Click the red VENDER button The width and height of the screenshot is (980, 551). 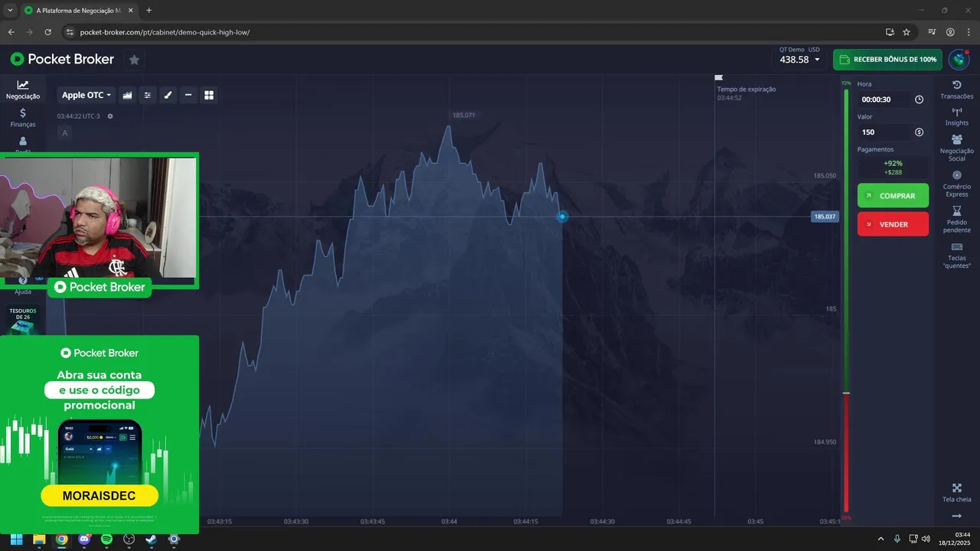[x=893, y=224]
